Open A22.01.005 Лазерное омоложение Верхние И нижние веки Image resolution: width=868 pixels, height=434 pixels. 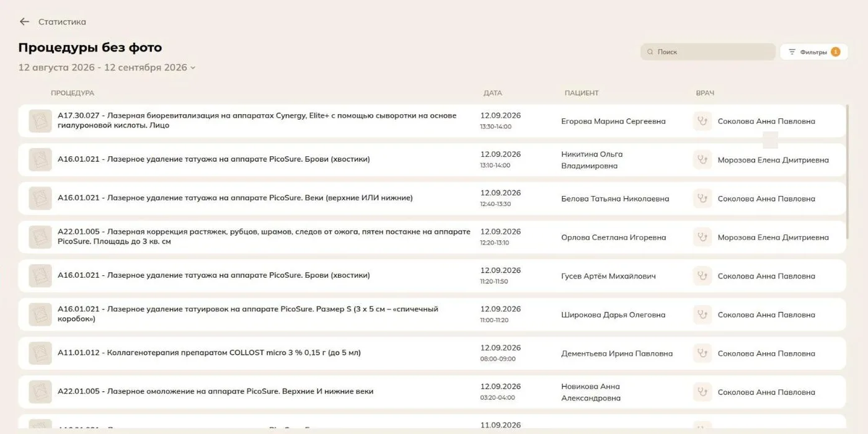215,392
